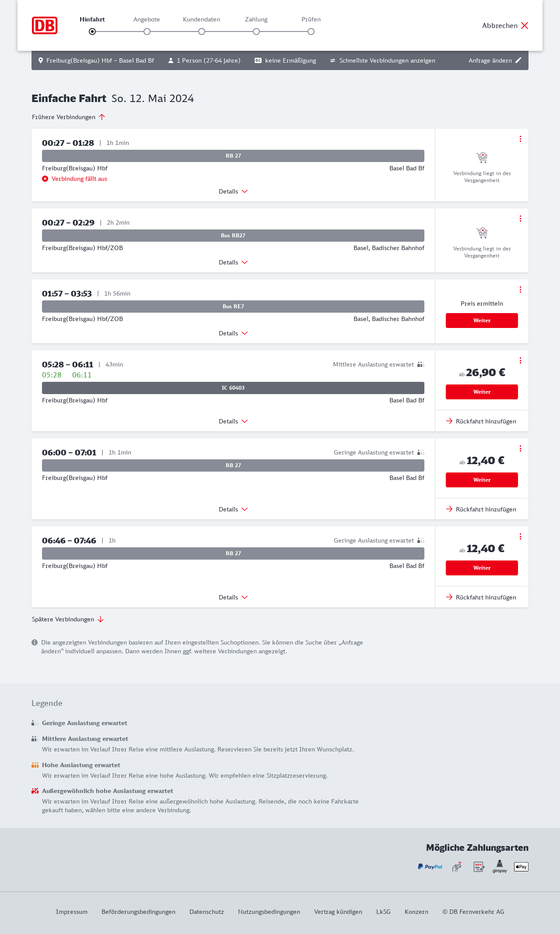Click the Prüfen step label
Screen dimensions: 560x934
(x=311, y=19)
